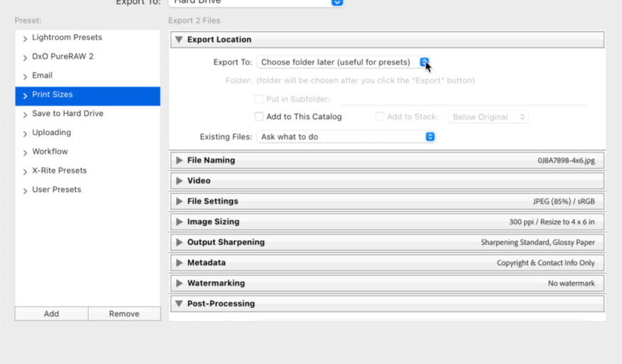622x364 pixels.
Task: Click the Remove preset button
Action: [124, 314]
